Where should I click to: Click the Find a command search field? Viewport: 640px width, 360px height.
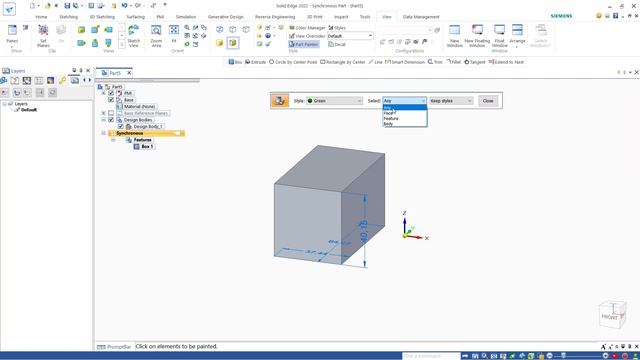(431, 356)
